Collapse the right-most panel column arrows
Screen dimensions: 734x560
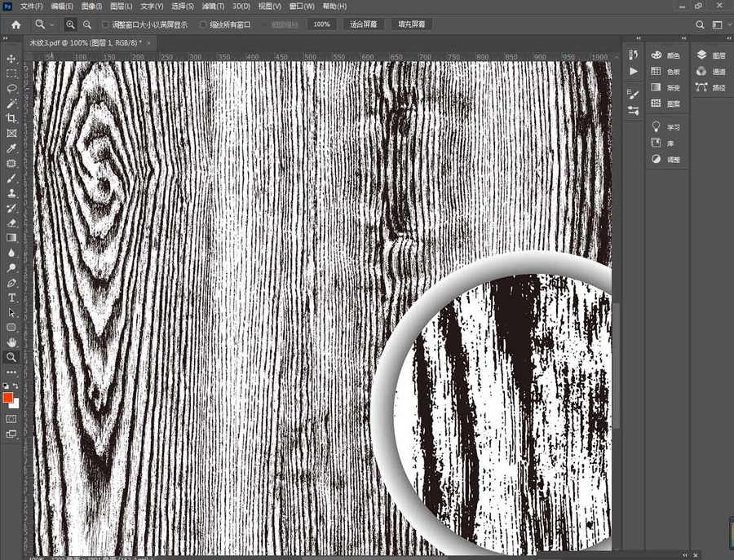pos(729,38)
